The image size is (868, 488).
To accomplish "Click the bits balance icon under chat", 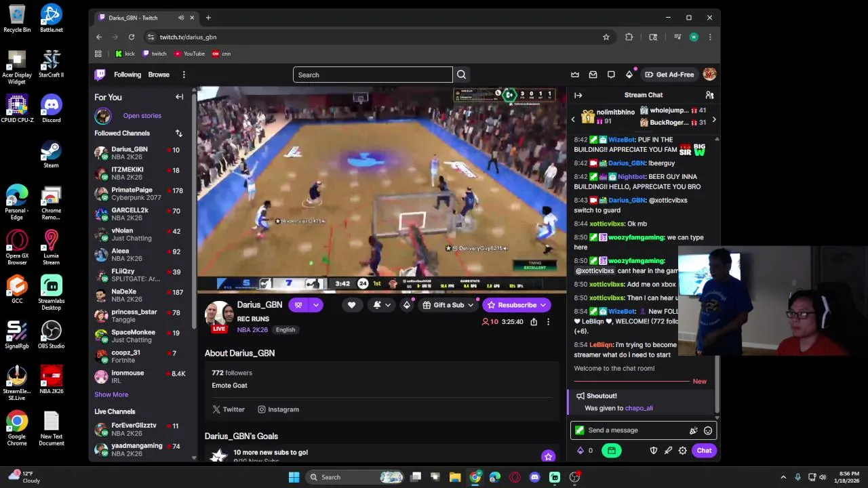I will point(580,451).
